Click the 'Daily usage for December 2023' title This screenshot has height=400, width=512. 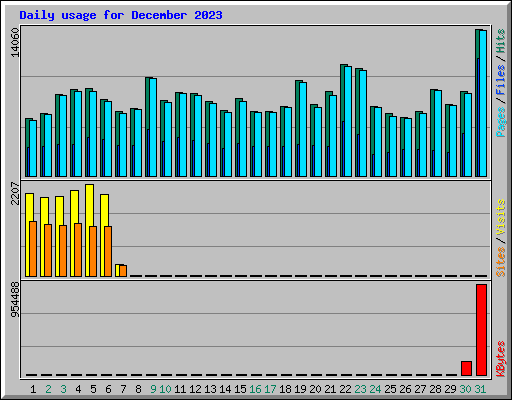point(121,15)
